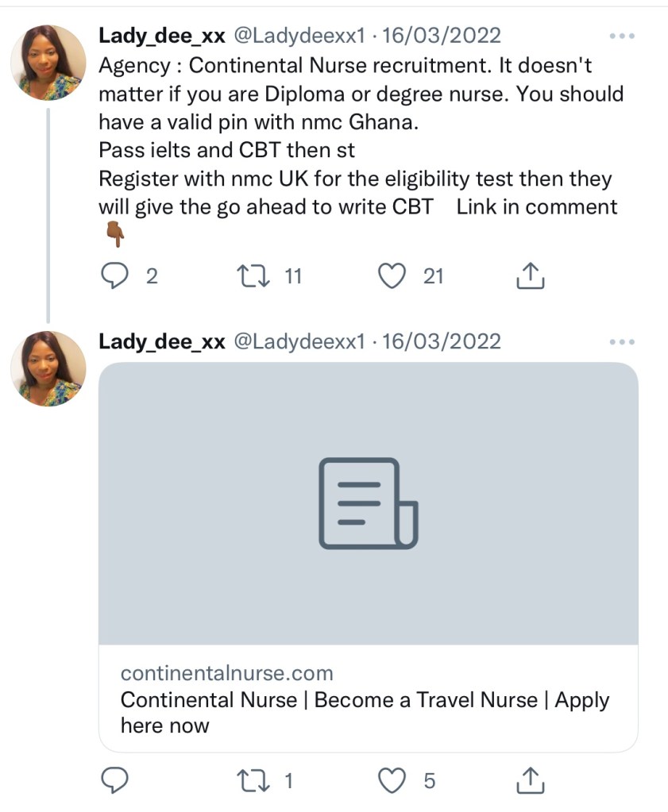Share the link tweet via share icon
Screen dimensions: 668x812
pyautogui.click(x=530, y=781)
